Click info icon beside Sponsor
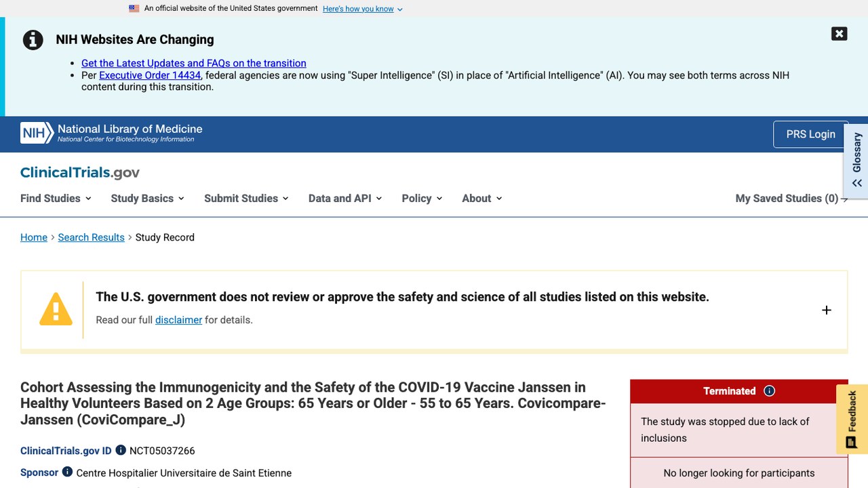The image size is (868, 488). pyautogui.click(x=67, y=472)
